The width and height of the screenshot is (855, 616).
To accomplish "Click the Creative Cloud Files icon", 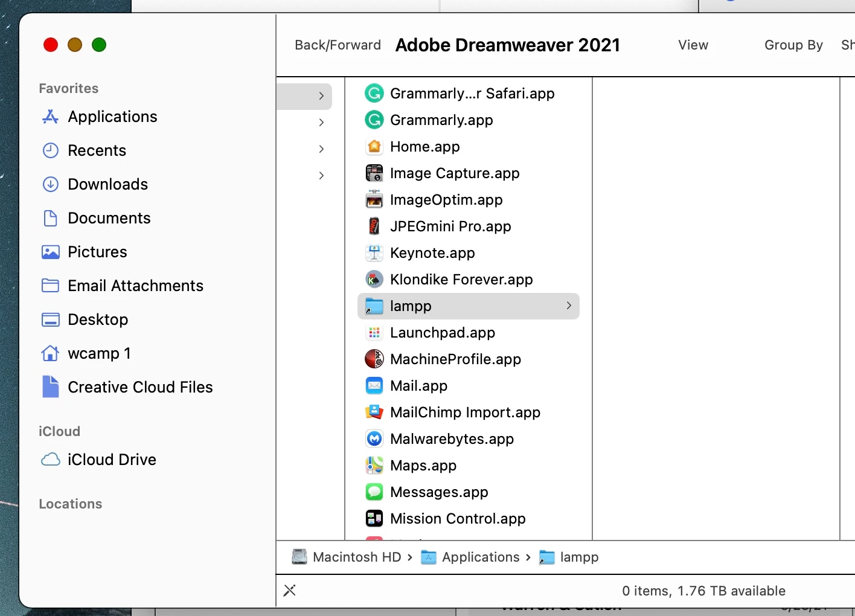I will tap(51, 387).
